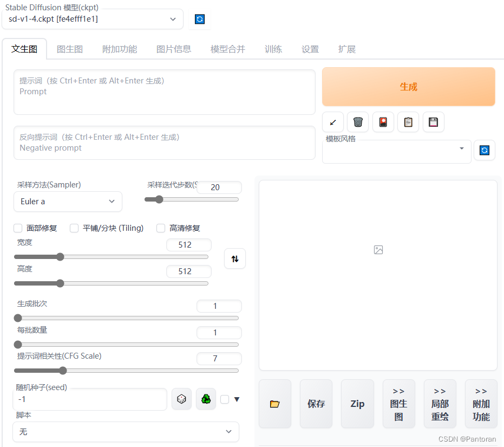Click the CFG Scale value field 7
Image resolution: width=504 pixels, height=447 pixels.
pyautogui.click(x=219, y=359)
